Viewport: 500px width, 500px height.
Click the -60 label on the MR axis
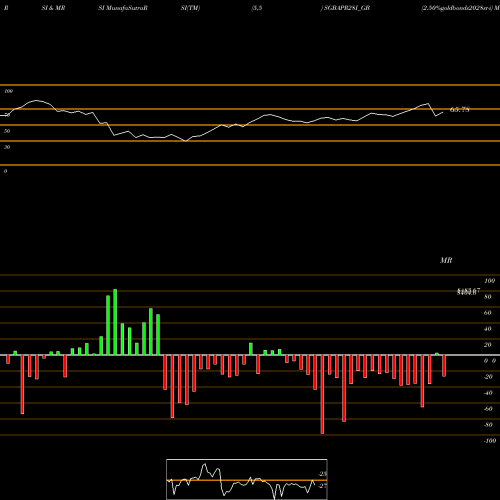tap(488, 409)
